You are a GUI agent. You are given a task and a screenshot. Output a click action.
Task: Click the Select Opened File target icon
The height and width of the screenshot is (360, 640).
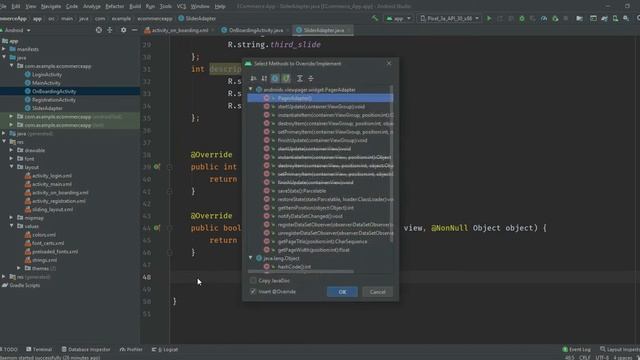[x=99, y=30]
